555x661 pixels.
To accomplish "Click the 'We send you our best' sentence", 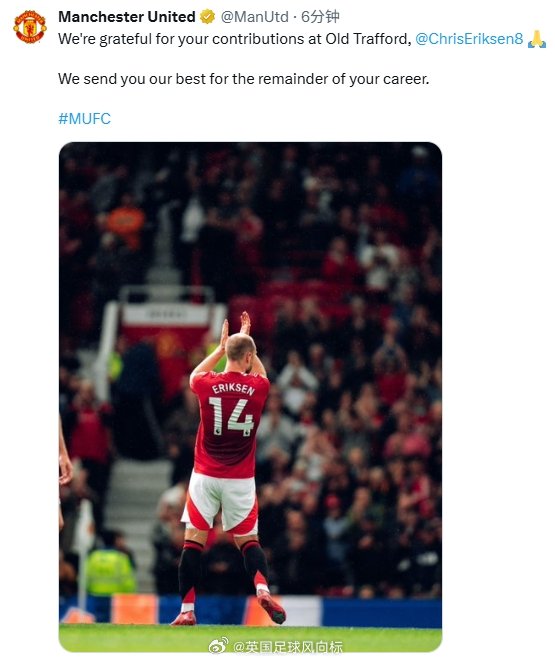I will tap(244, 79).
